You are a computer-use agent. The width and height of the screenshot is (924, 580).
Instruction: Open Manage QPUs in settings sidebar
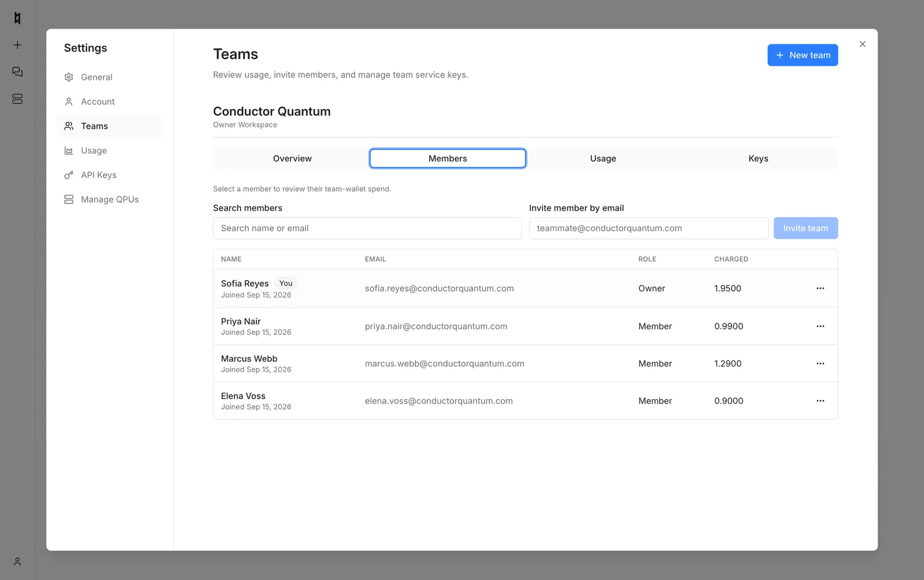pos(110,199)
